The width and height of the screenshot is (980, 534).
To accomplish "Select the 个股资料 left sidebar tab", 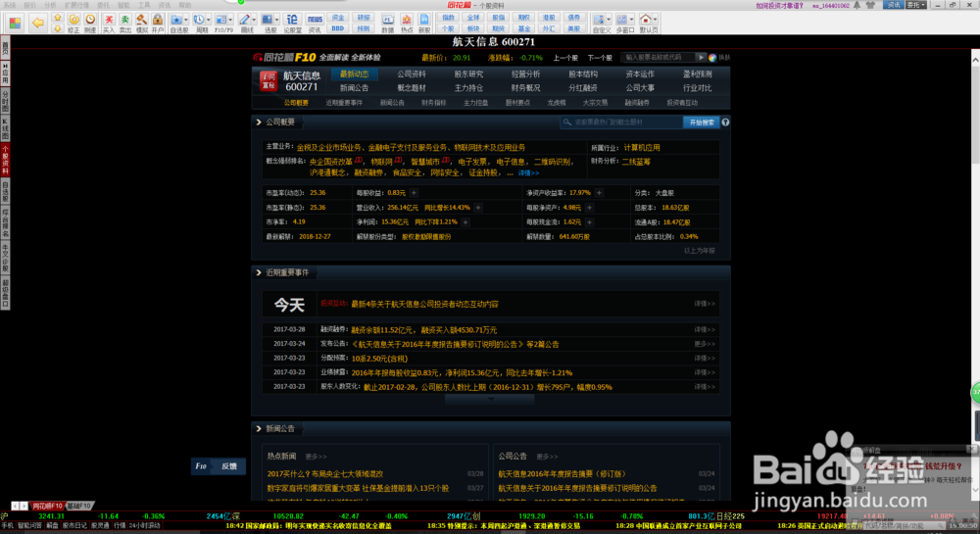I will click(5, 161).
